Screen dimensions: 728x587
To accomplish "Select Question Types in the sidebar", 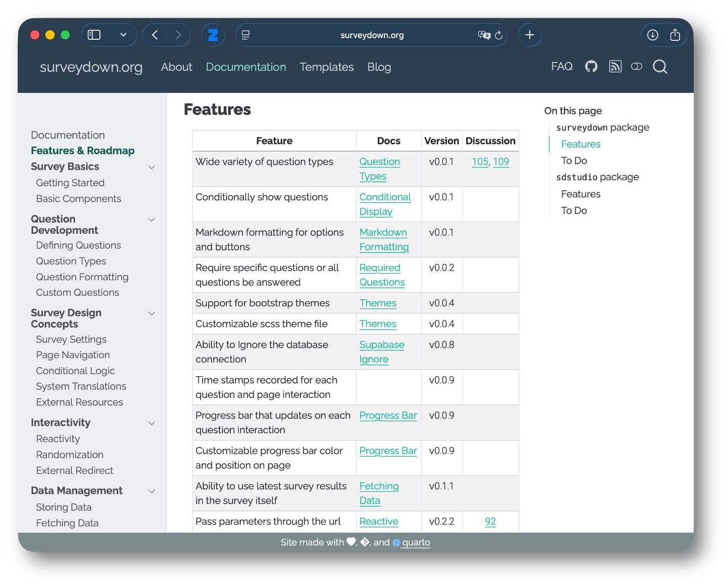I will coord(71,261).
